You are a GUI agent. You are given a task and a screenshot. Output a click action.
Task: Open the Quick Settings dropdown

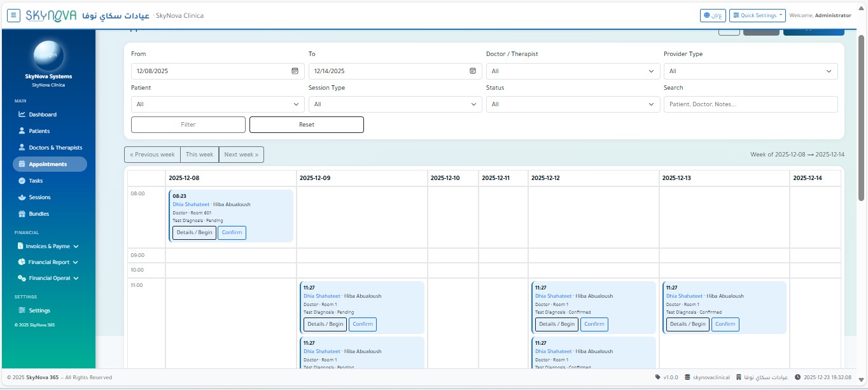[758, 15]
